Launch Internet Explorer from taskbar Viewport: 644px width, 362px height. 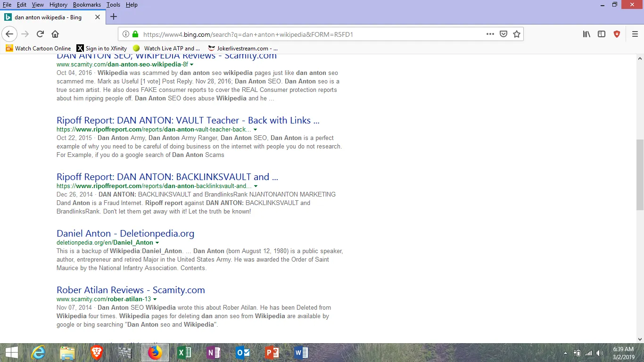[38, 353]
